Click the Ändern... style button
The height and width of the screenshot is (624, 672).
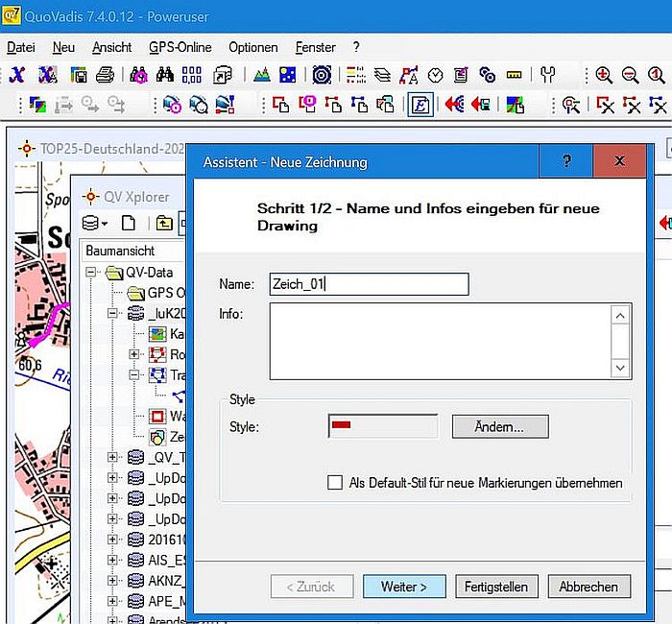pos(500,426)
